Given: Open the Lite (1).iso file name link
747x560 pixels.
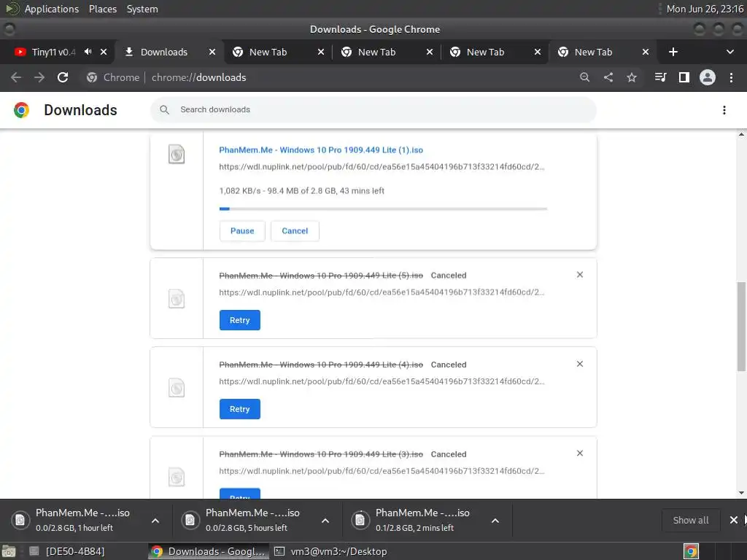Looking at the screenshot, I should 321,150.
